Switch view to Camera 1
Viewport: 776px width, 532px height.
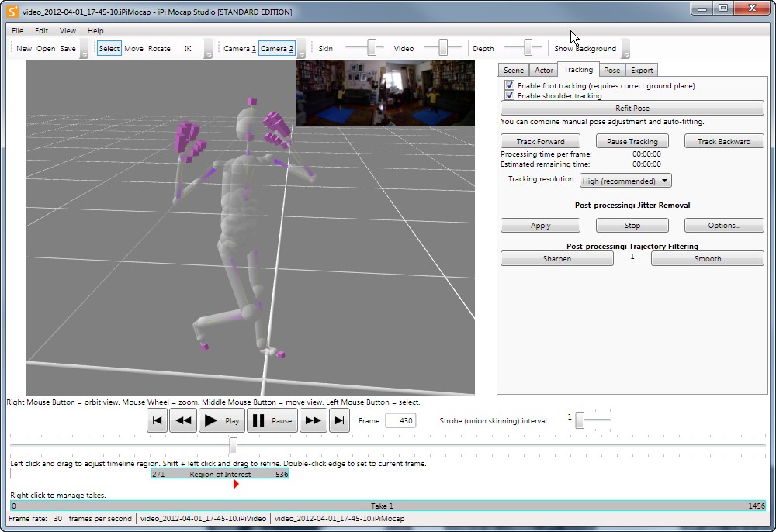click(x=240, y=48)
